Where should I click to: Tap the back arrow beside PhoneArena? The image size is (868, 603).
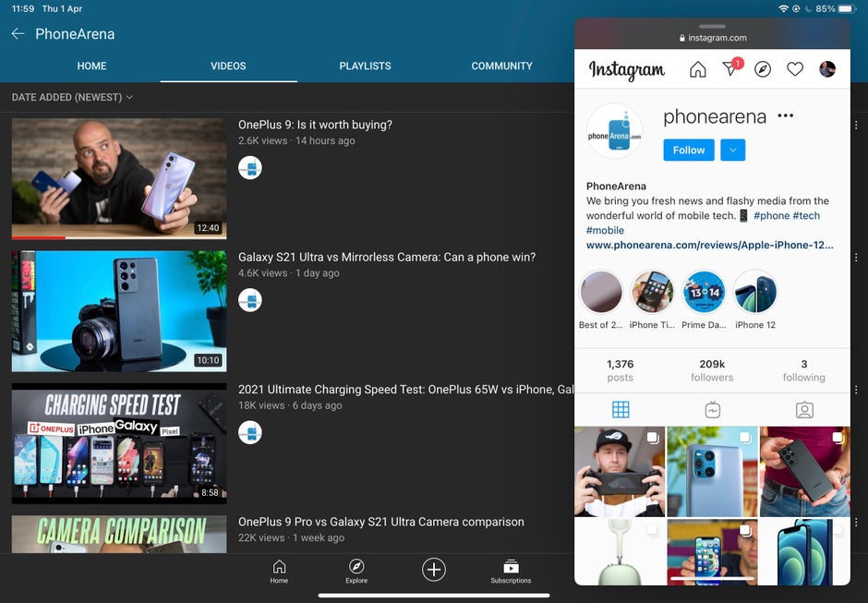[18, 34]
